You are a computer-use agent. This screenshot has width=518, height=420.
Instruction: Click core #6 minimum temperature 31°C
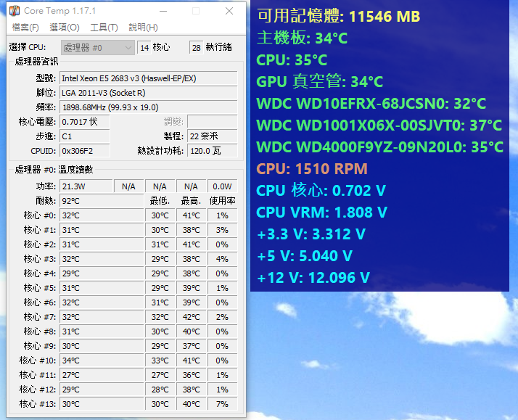coord(160,302)
